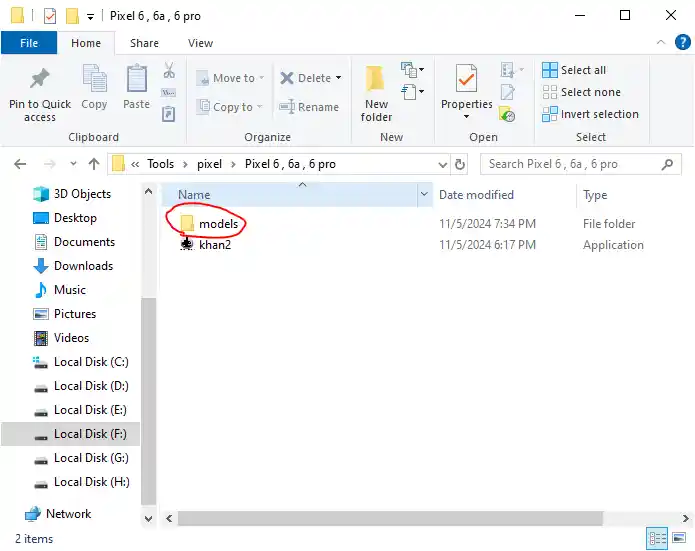Sort by Type column header
The image size is (695, 551).
[x=595, y=195]
